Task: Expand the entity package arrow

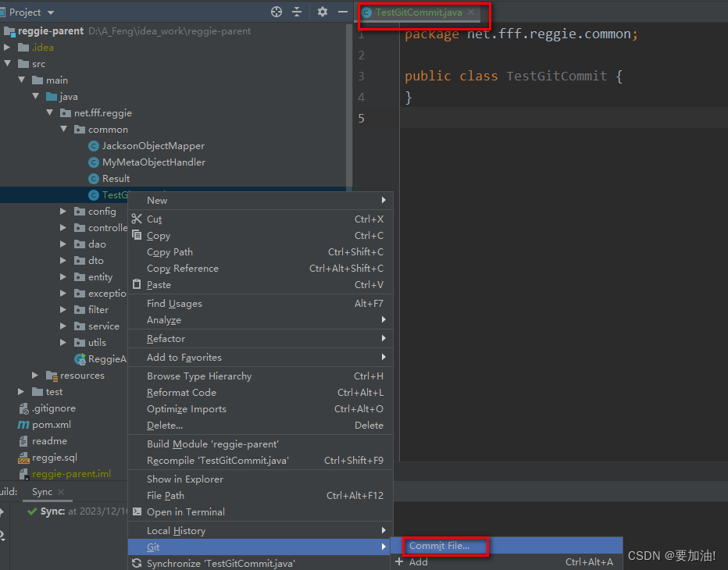Action: (x=63, y=276)
